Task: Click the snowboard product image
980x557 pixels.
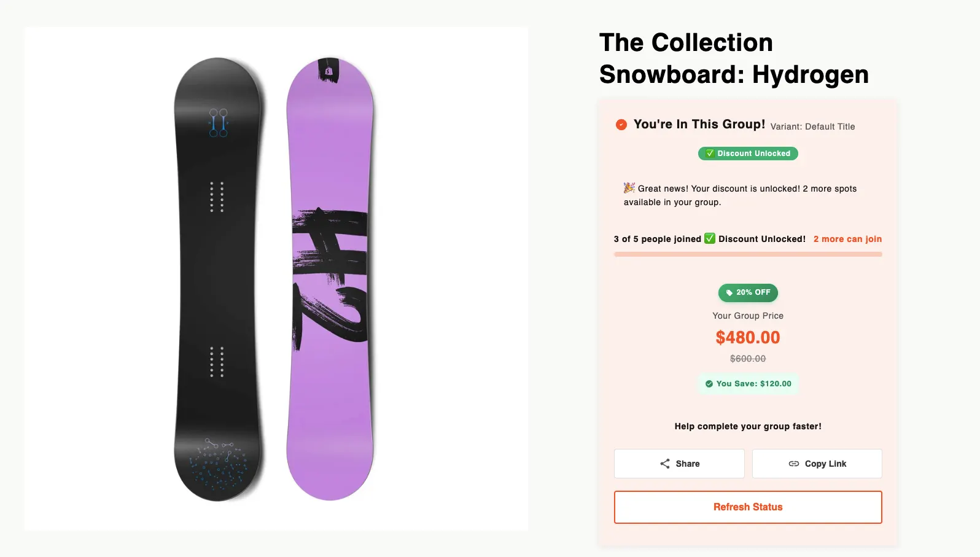Action: click(276, 276)
